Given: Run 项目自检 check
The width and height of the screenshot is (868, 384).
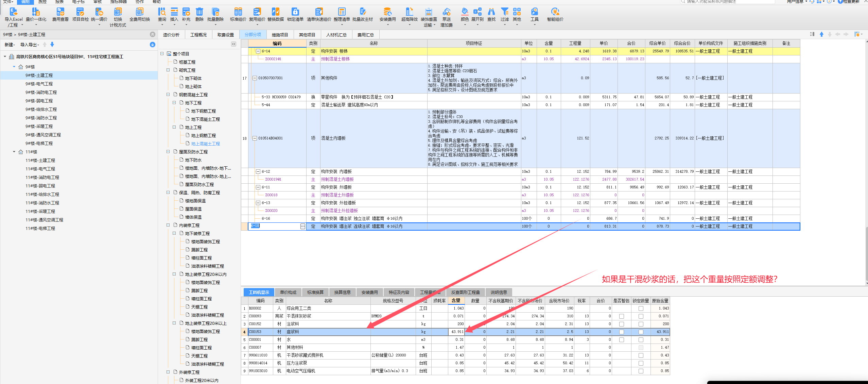Looking at the screenshot, I should (x=80, y=15).
